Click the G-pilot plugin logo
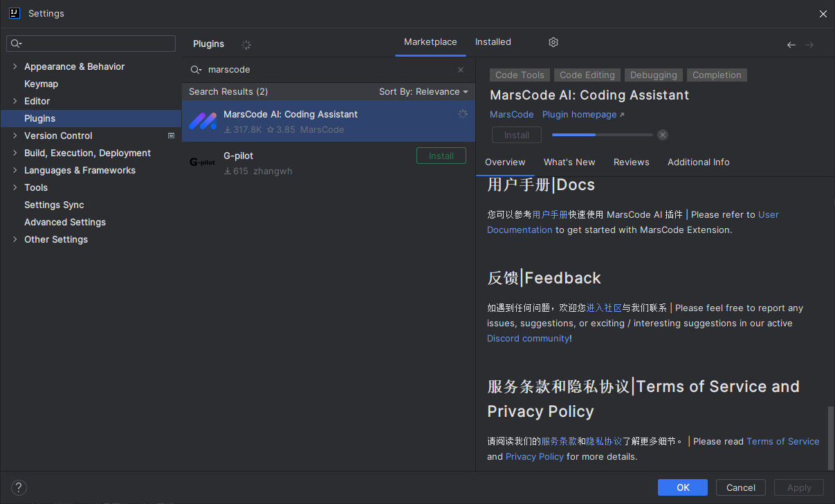 (x=203, y=162)
